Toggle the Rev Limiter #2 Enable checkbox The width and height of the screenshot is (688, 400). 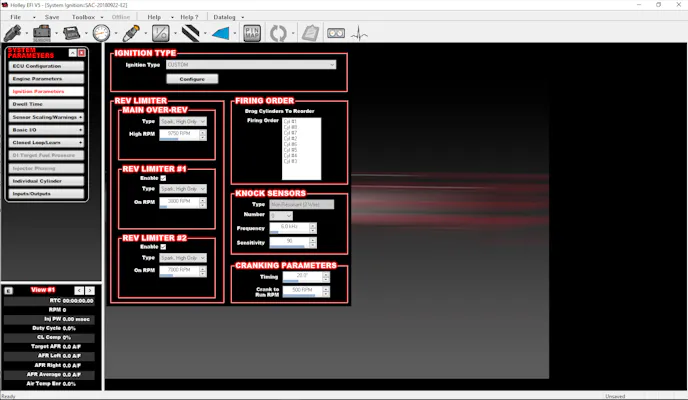coord(164,246)
